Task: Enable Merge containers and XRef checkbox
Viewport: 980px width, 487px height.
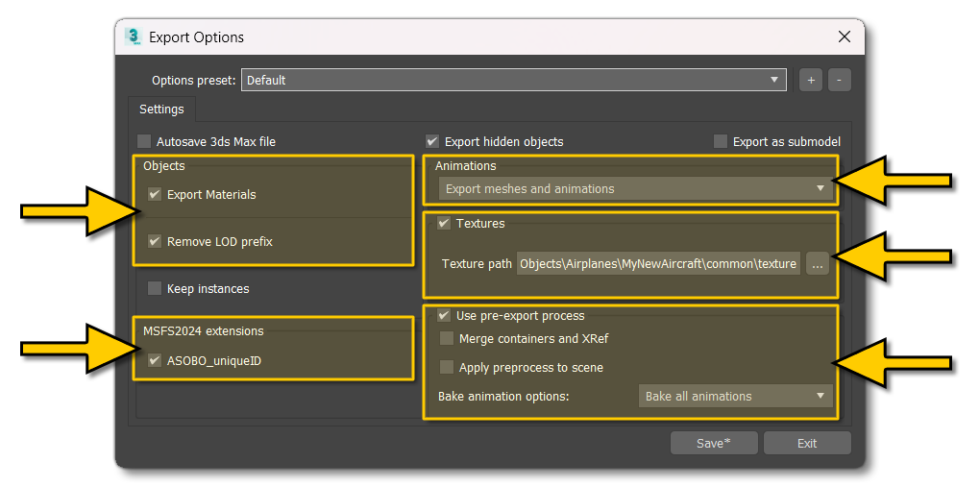Action: click(447, 339)
